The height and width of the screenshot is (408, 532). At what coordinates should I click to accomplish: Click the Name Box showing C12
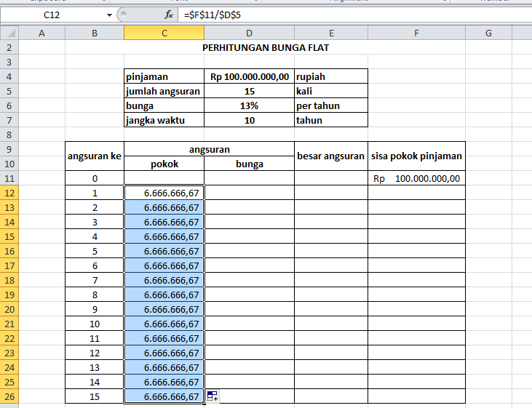[x=52, y=15]
